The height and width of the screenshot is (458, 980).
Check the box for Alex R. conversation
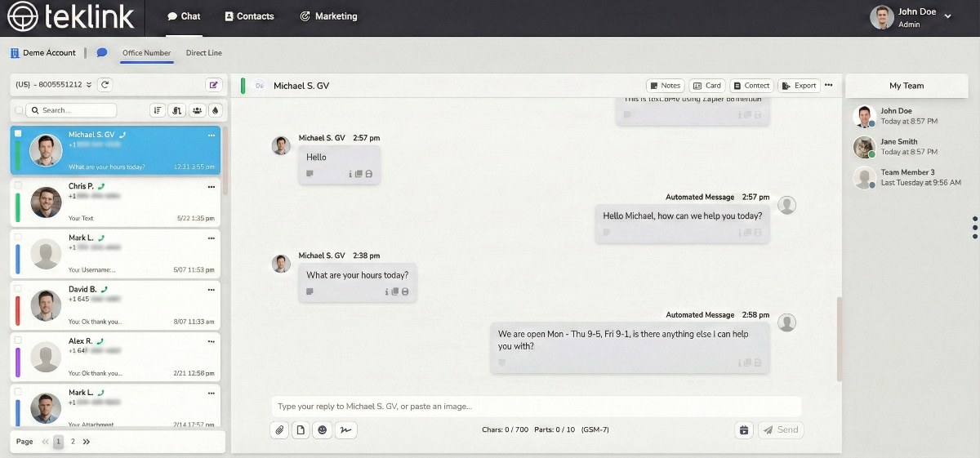[x=18, y=340]
